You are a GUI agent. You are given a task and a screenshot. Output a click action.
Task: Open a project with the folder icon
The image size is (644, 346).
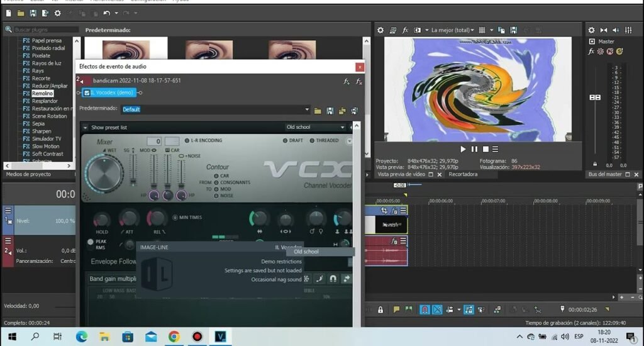[x=21, y=13]
